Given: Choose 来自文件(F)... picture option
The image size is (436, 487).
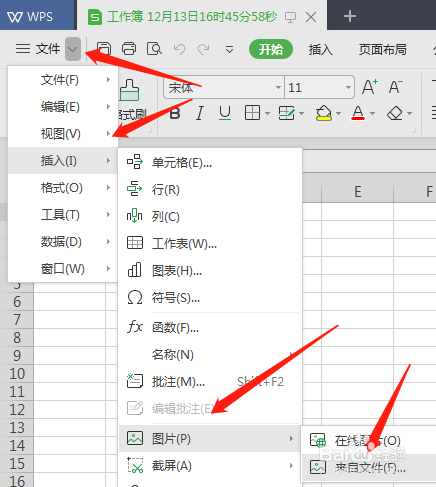Looking at the screenshot, I should click(369, 468).
